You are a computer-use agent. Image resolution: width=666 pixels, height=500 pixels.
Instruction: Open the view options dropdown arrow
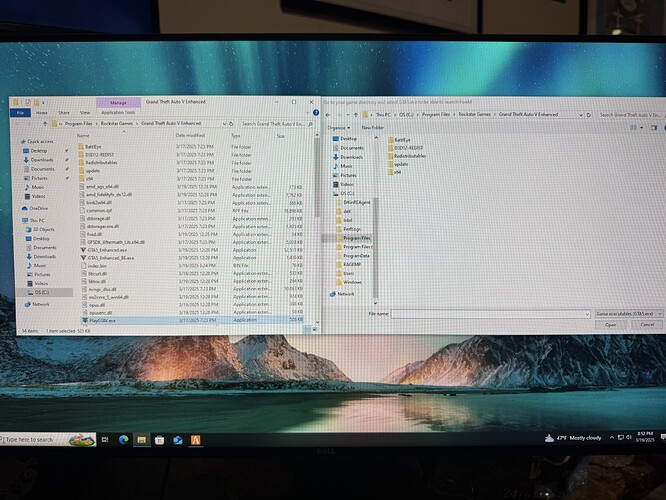click(x=641, y=127)
